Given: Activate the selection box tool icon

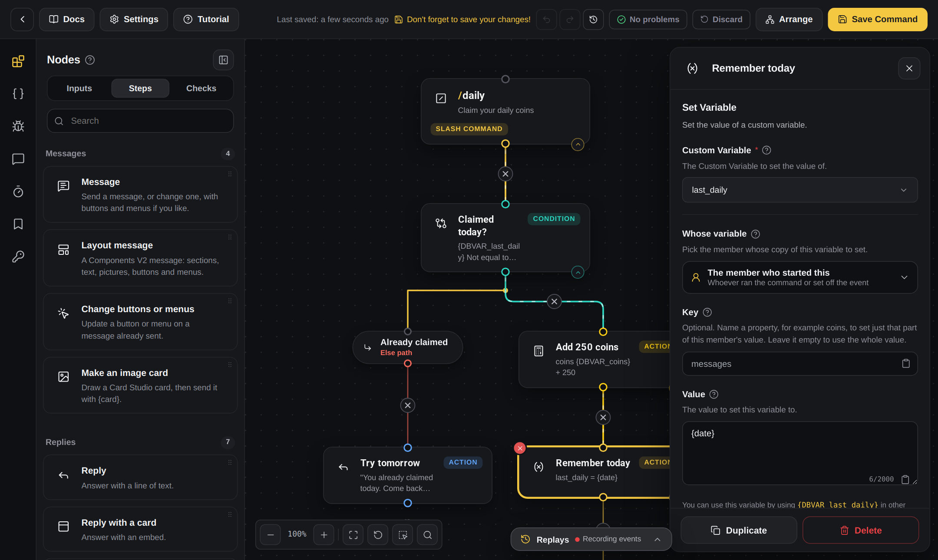Looking at the screenshot, I should tap(403, 535).
